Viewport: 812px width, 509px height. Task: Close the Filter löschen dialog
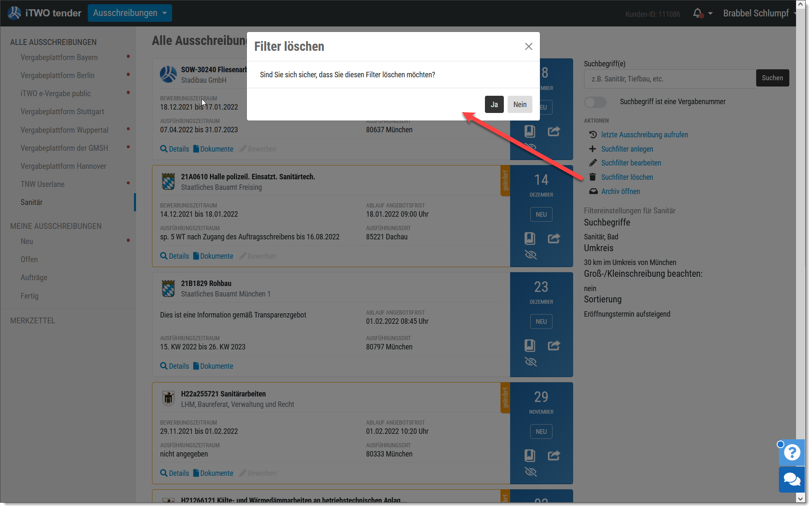click(529, 47)
